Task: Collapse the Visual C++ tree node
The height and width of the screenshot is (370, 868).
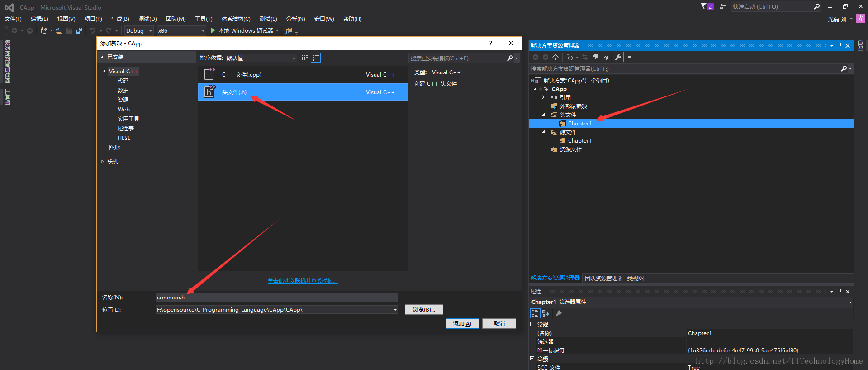Action: pyautogui.click(x=104, y=71)
